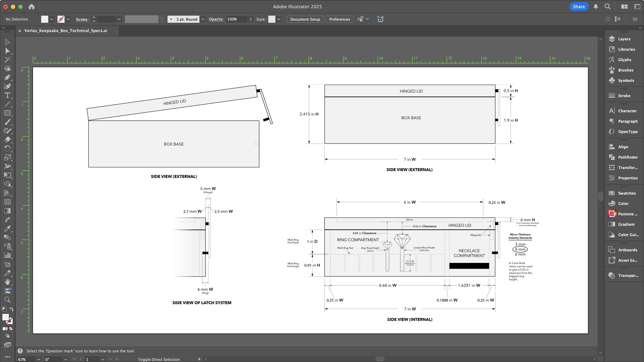Open fill color dropdown in control bar
The image size is (644, 362).
pyautogui.click(x=52, y=19)
